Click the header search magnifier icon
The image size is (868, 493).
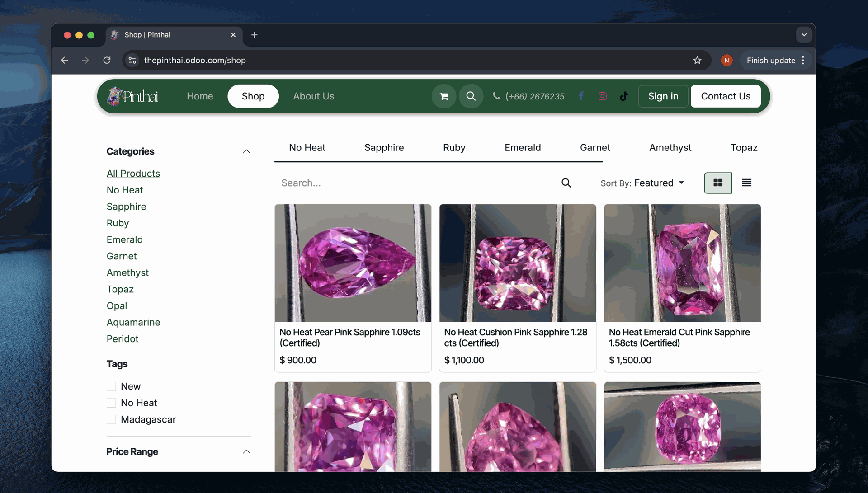click(471, 96)
